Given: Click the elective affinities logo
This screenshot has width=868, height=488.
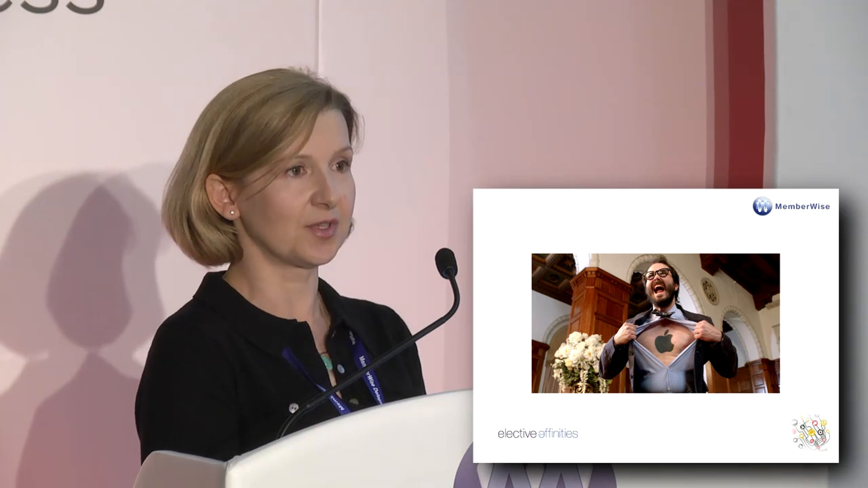Looking at the screenshot, I should 538,433.
